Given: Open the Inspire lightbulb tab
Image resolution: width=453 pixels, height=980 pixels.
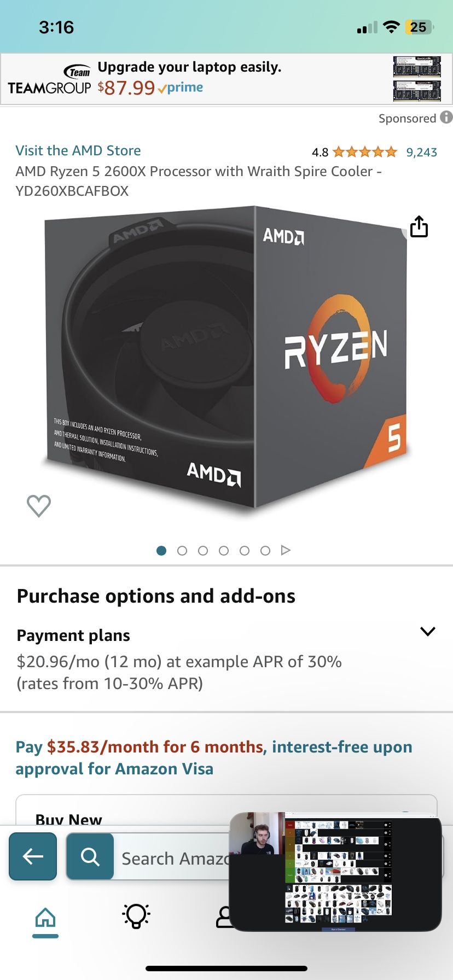Looking at the screenshot, I should point(136,916).
